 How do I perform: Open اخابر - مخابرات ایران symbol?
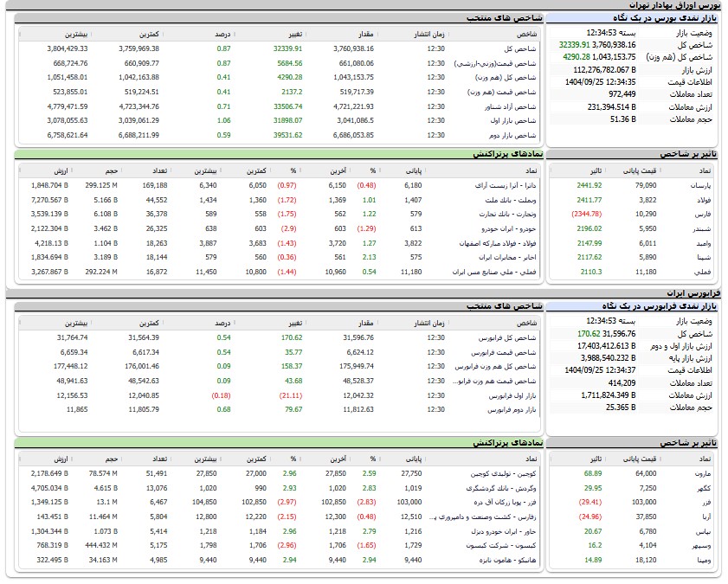504,257
